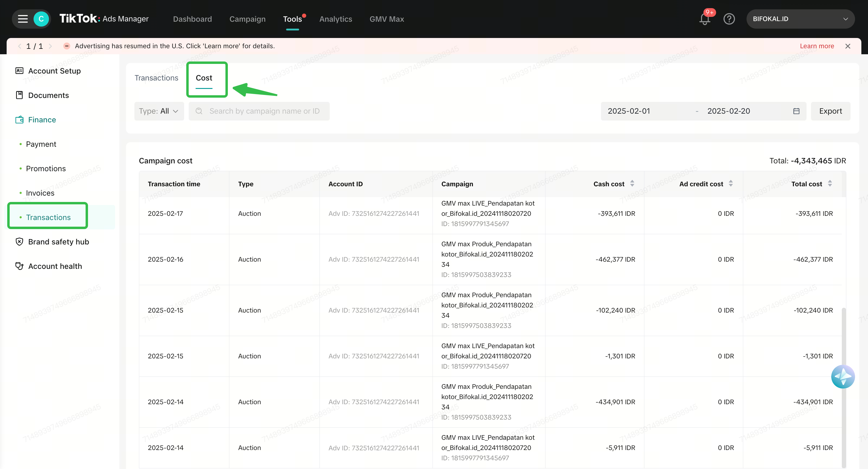This screenshot has width=868, height=469.
Task: Go to next announcement chevron
Action: pos(50,46)
